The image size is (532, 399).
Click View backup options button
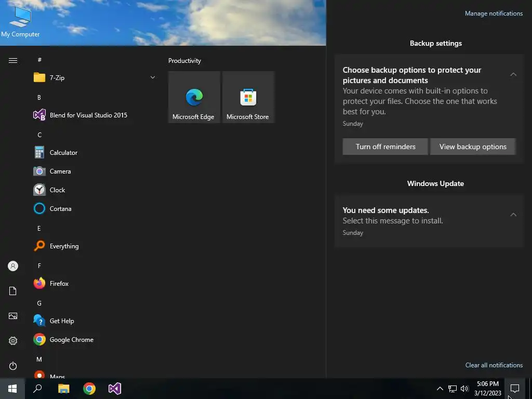473,147
